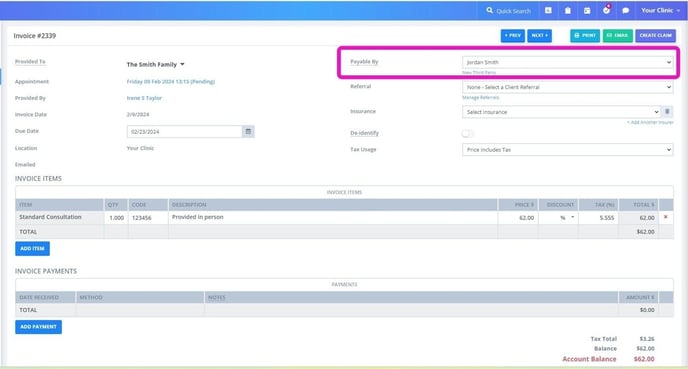Open the clipboard icon in top bar
Screen dimensions: 688x369
568,10
